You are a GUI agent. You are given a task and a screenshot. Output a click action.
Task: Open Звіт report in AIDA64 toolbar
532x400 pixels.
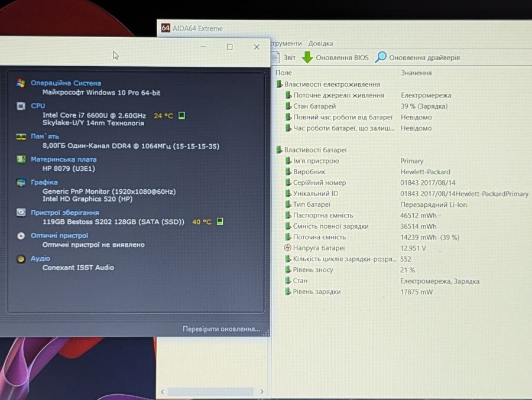pos(290,58)
